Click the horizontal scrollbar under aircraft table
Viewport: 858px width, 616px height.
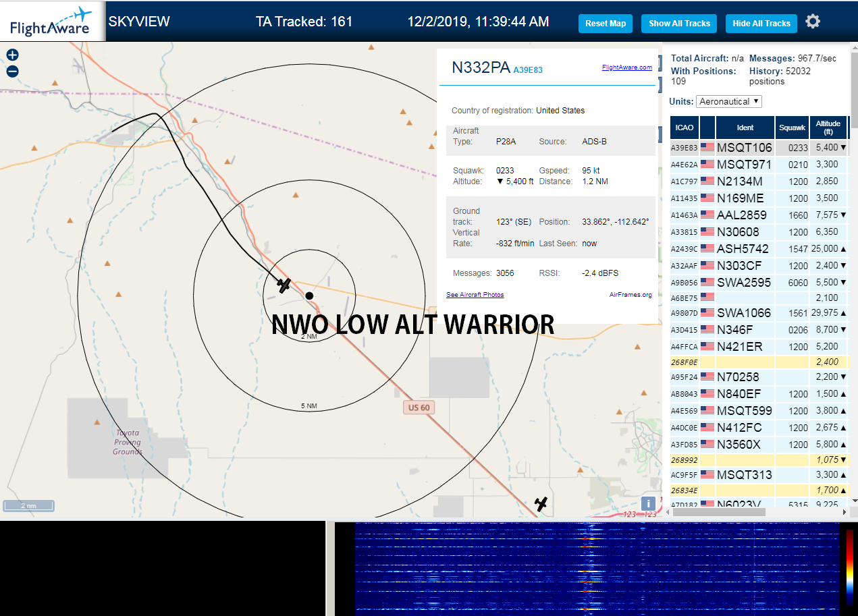click(719, 511)
